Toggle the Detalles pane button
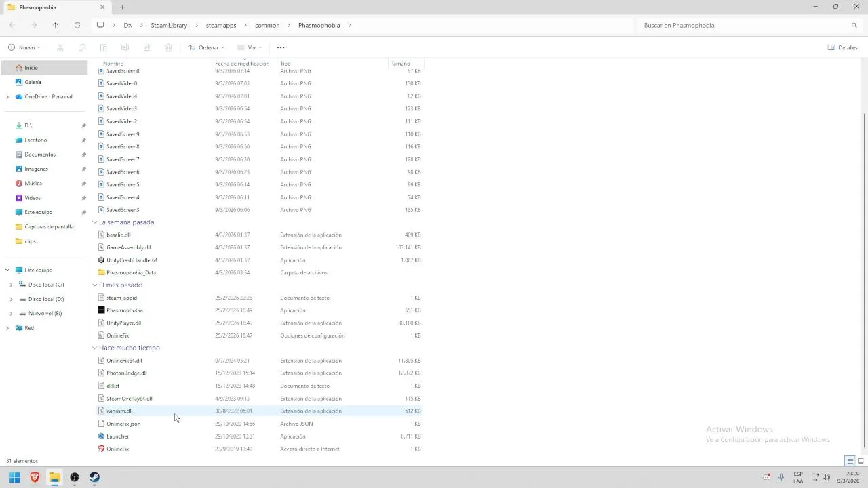This screenshot has width=868, height=488. (843, 47)
